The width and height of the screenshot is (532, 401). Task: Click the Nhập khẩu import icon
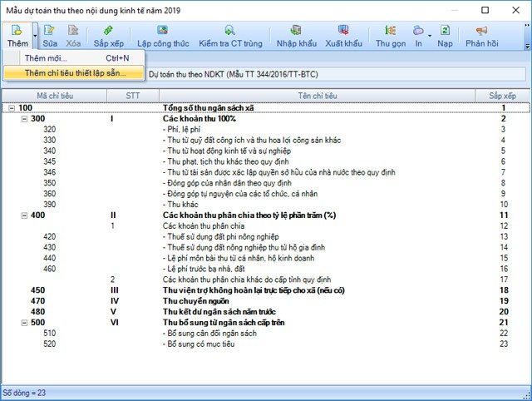point(297,34)
